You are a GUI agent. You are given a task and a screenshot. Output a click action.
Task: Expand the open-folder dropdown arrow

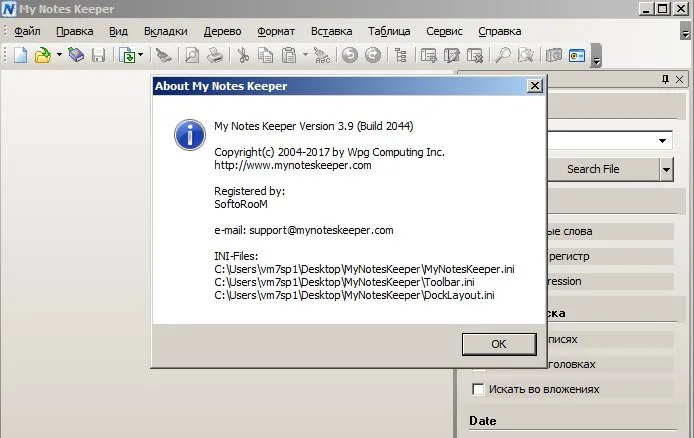pos(59,55)
